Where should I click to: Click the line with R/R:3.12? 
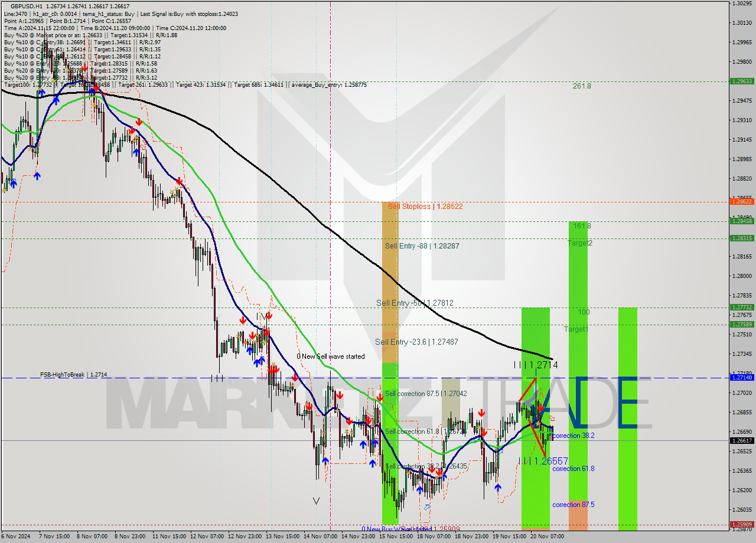point(80,77)
